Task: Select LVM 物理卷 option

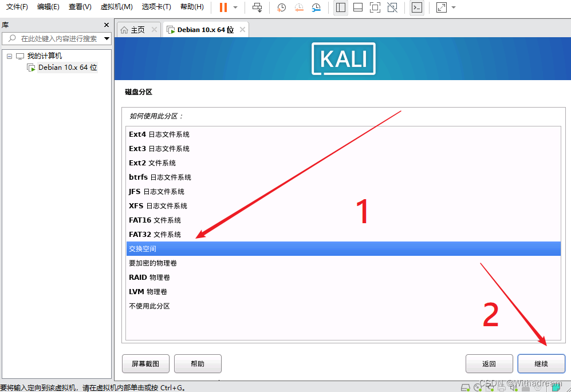Action: point(343,291)
